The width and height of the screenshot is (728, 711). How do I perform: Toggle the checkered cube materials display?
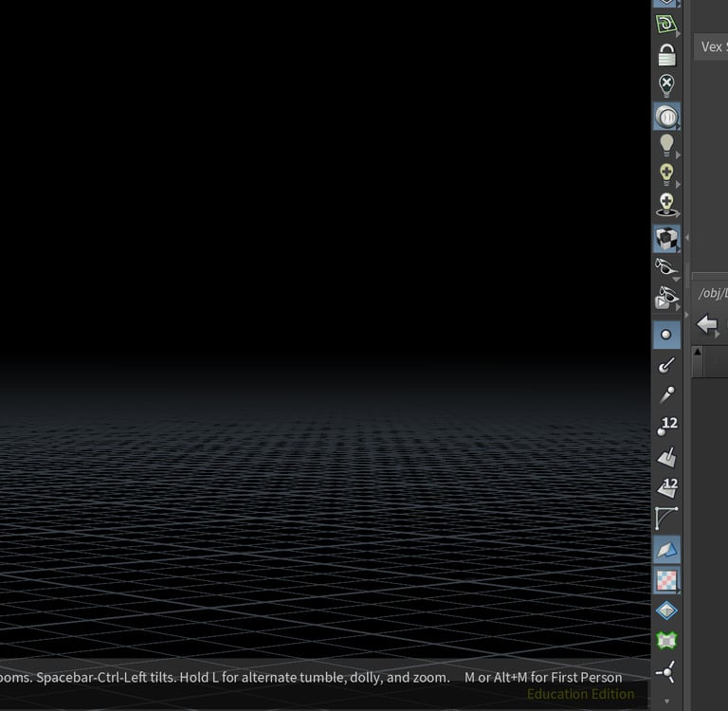point(666,238)
